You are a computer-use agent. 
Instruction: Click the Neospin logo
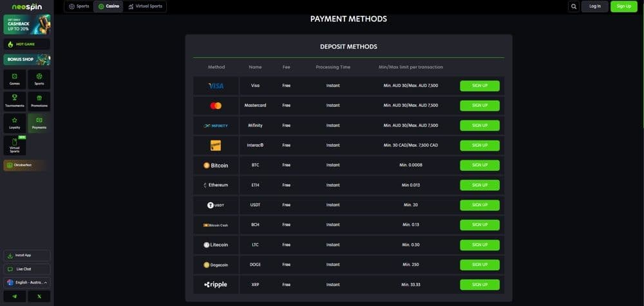click(x=26, y=6)
